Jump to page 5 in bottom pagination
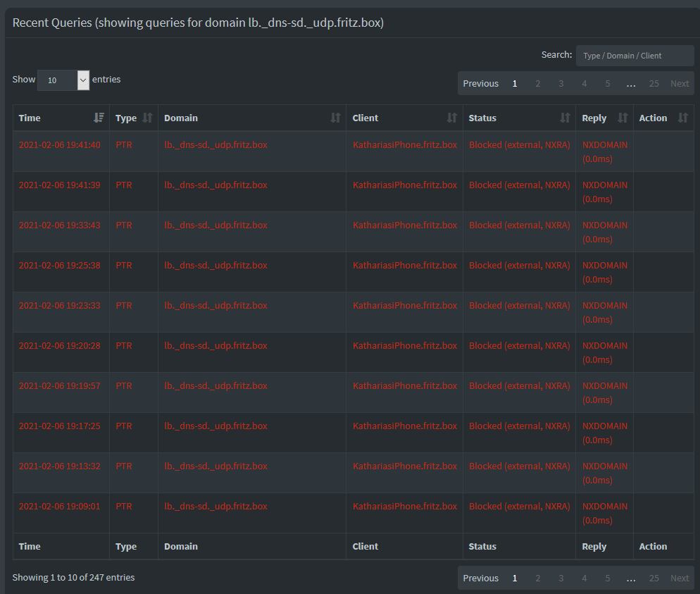 click(x=607, y=578)
